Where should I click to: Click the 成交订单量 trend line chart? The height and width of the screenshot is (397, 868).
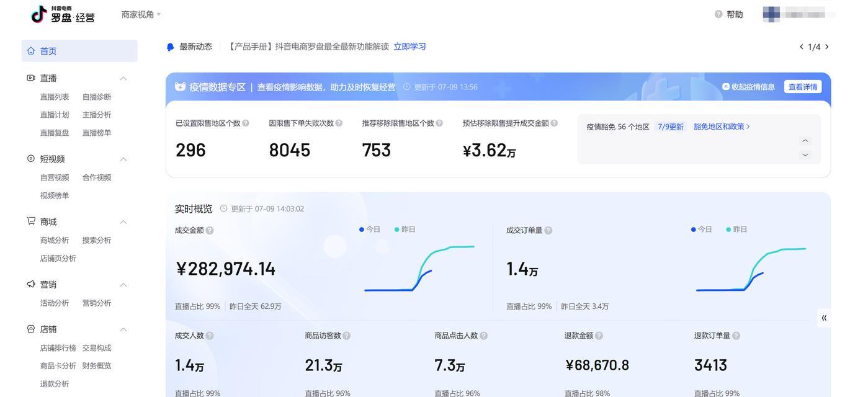click(751, 269)
